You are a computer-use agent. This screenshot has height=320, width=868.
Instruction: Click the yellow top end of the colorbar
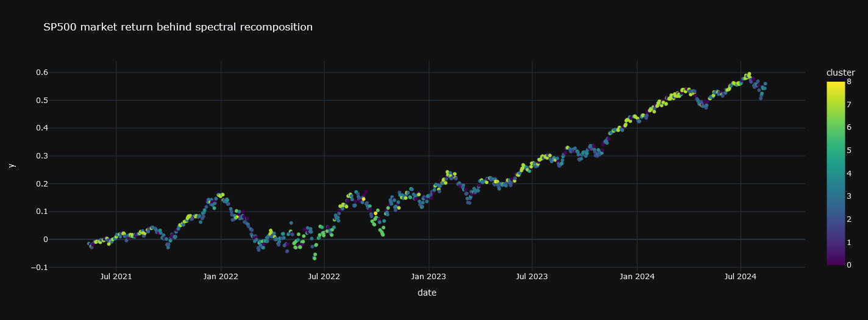pyautogui.click(x=836, y=84)
